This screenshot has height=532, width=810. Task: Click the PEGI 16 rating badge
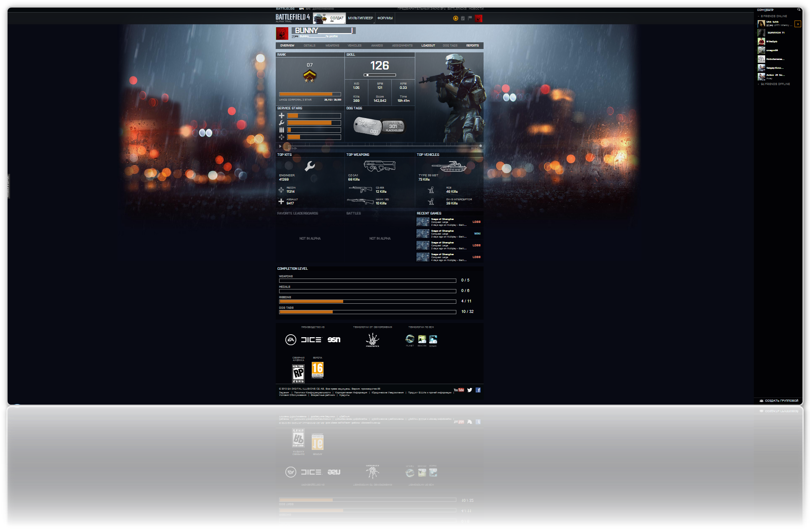pos(318,370)
